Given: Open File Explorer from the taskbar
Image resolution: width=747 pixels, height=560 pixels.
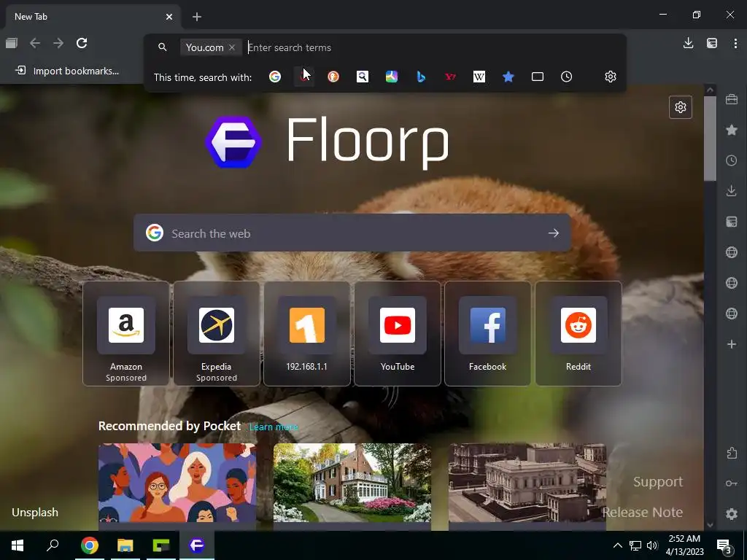Looking at the screenshot, I should pos(125,545).
